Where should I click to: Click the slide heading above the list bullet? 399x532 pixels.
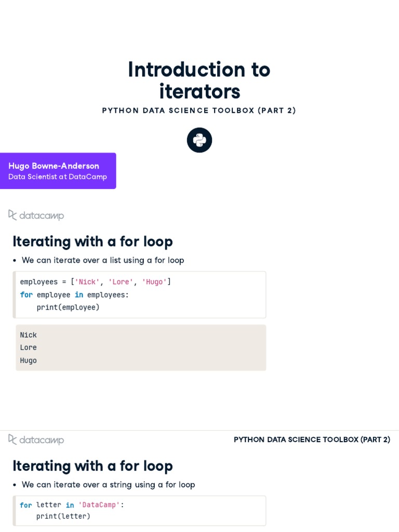92,242
